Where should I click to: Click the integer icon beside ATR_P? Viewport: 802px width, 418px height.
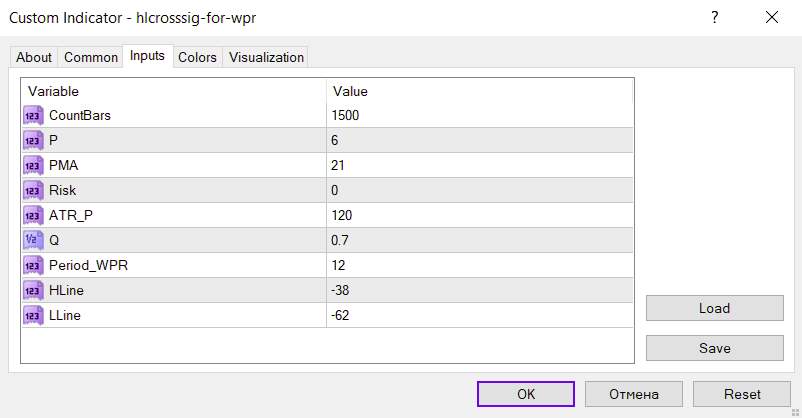tap(33, 215)
